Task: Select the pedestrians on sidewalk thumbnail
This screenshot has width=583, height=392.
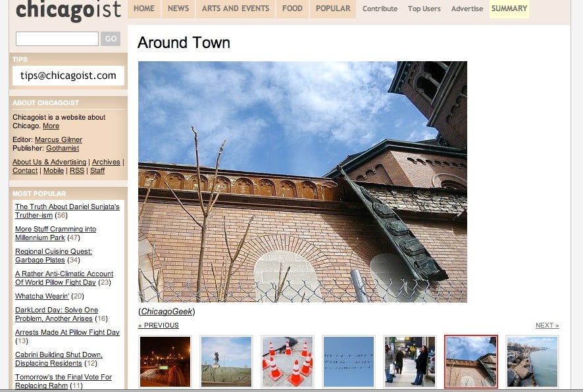Action: [x=410, y=362]
